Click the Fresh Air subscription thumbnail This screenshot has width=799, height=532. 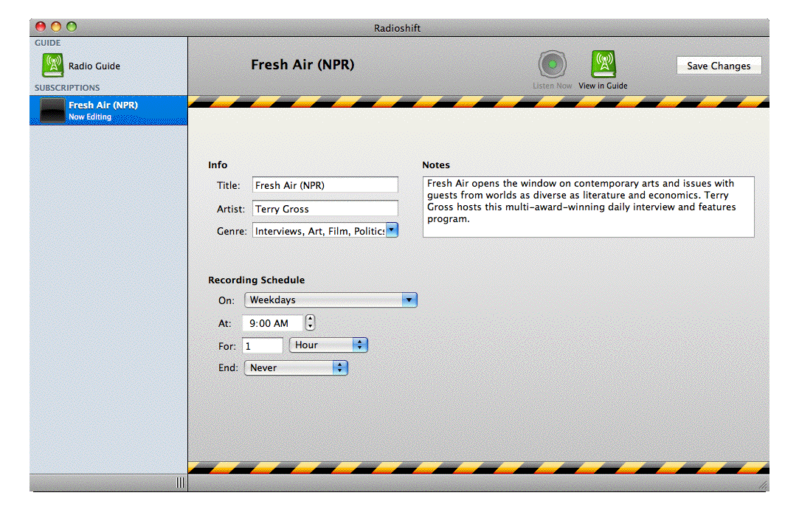[52, 111]
